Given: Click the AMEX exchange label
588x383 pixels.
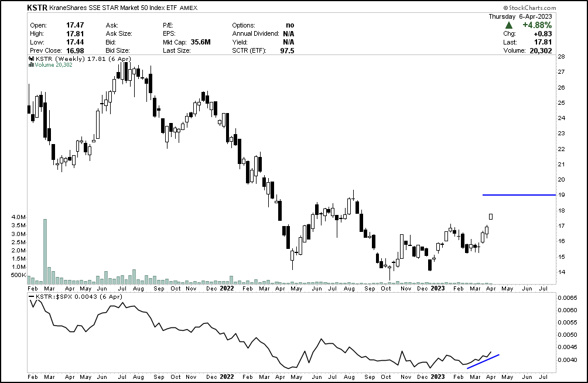Looking at the screenshot, I should [x=189, y=8].
